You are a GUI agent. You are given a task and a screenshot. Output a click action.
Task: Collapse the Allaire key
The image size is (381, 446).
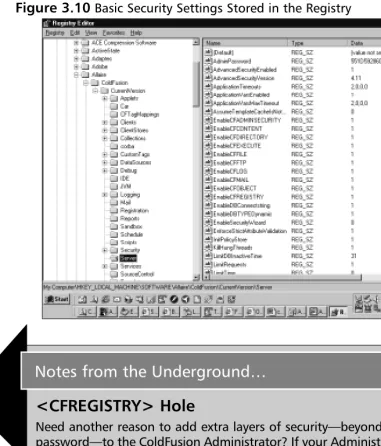coord(76,75)
